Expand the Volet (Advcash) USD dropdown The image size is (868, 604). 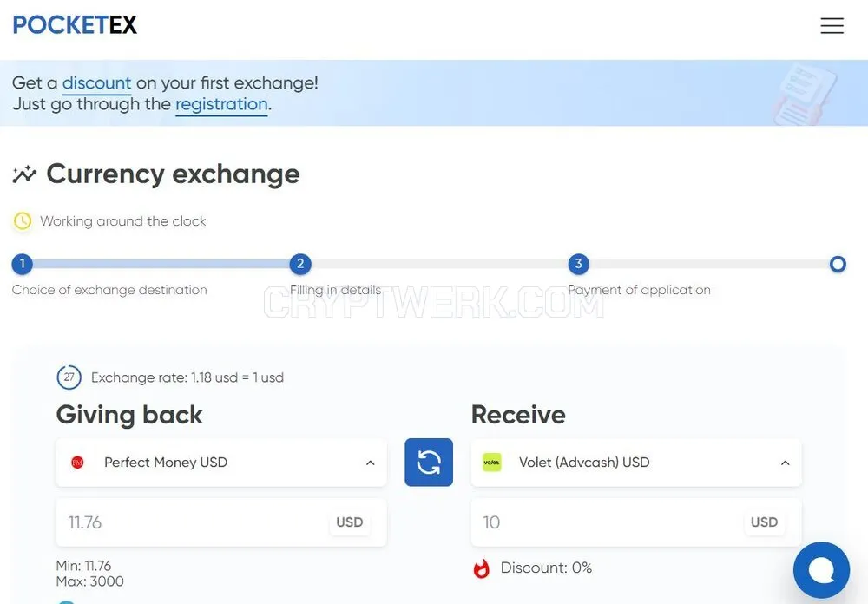[636, 463]
